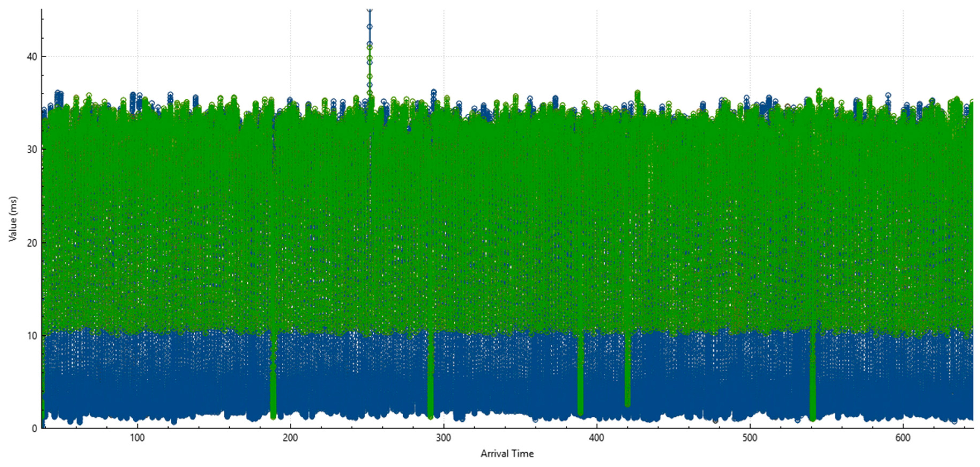Click the 500 tick label on x-axis

click(750, 438)
